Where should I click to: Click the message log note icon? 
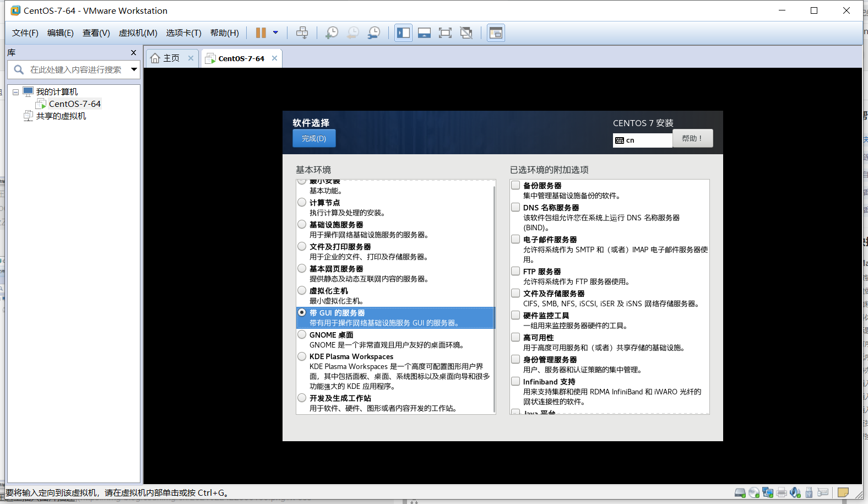(843, 492)
